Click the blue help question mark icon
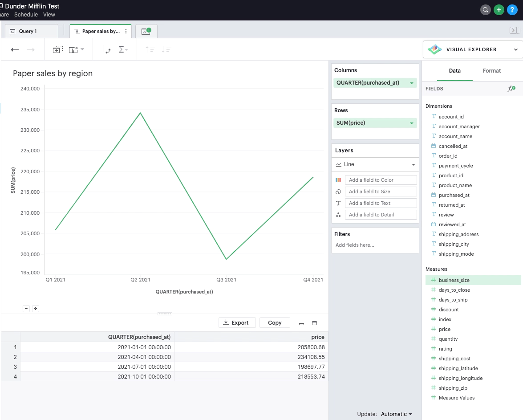Viewport: 523px width, 420px height. (512, 10)
